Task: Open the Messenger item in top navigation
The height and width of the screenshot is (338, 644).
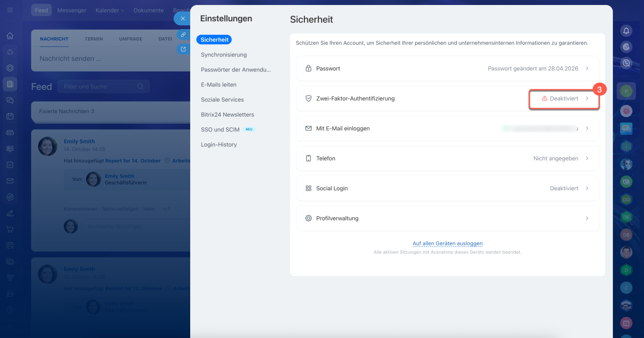Action: [x=72, y=10]
